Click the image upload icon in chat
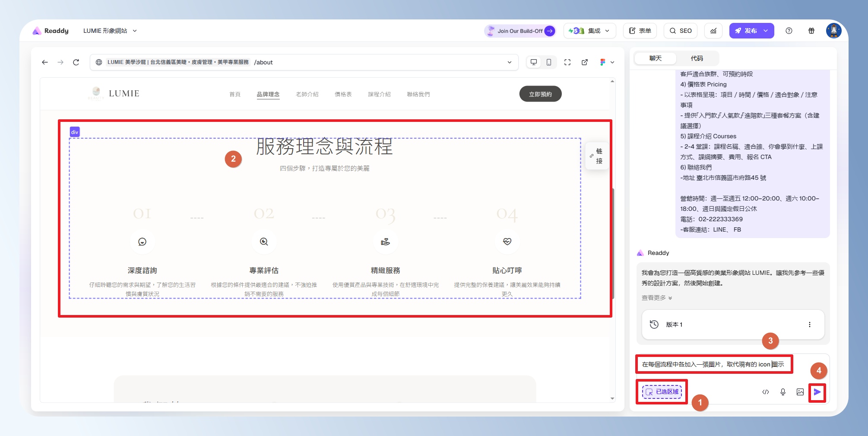 [x=800, y=392]
